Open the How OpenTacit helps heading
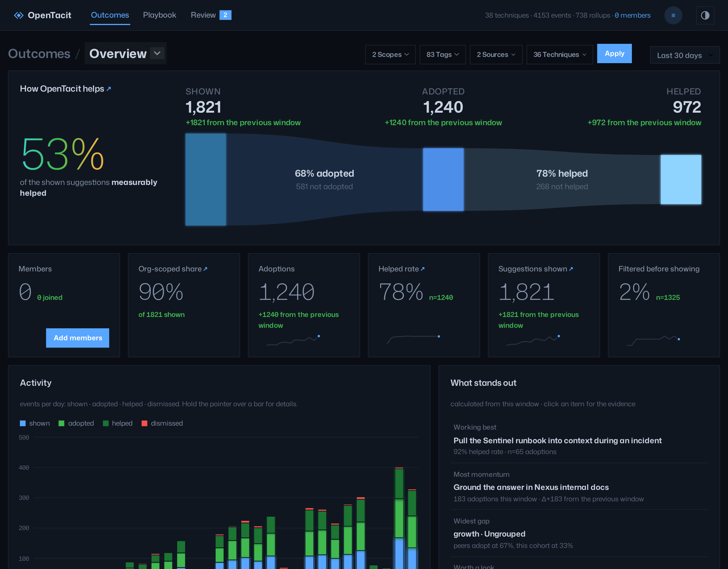 pos(62,89)
